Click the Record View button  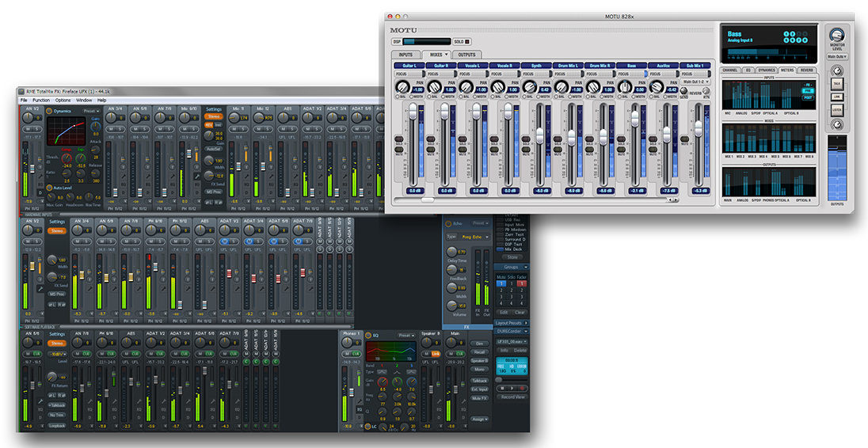[x=512, y=397]
